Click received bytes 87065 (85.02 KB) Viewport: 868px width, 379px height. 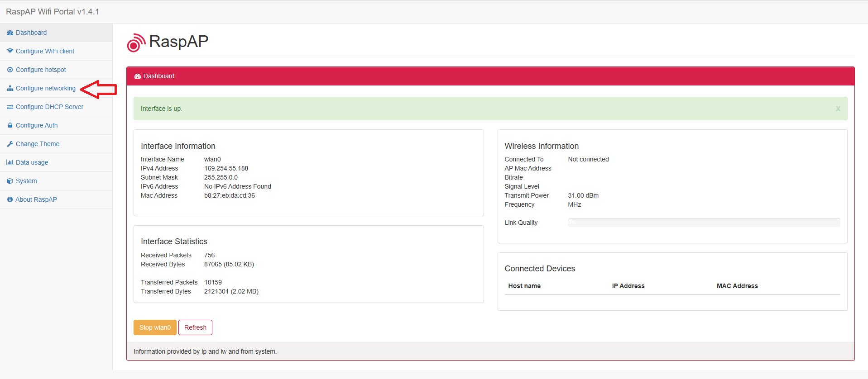(x=229, y=264)
